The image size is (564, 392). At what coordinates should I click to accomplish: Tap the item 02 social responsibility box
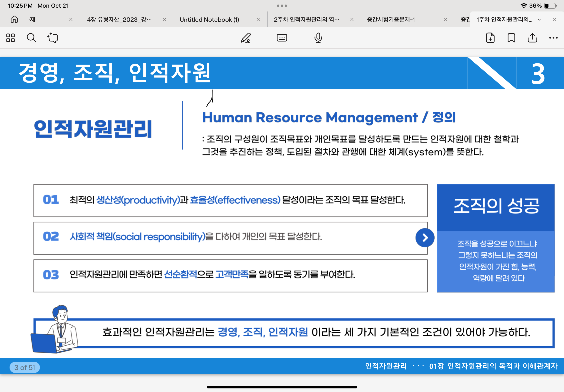[231, 238]
